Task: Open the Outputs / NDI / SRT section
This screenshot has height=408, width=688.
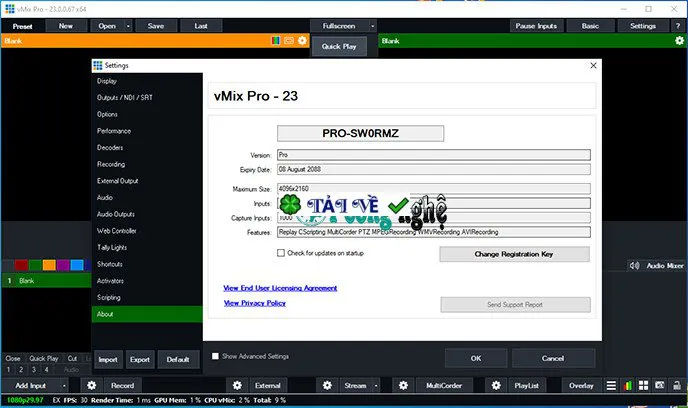Action: [147, 97]
